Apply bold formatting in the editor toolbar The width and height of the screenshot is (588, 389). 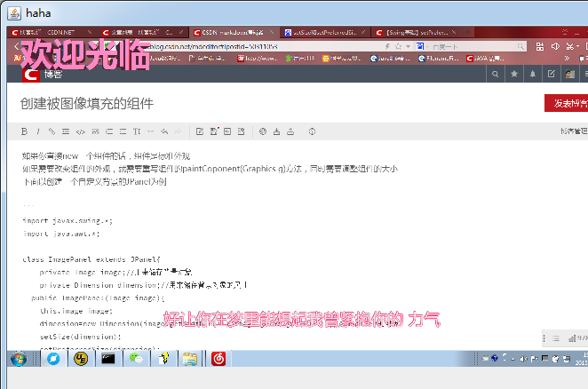click(24, 131)
